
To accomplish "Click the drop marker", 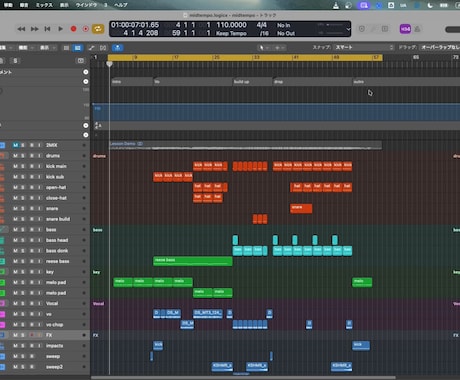I will click(313, 82).
